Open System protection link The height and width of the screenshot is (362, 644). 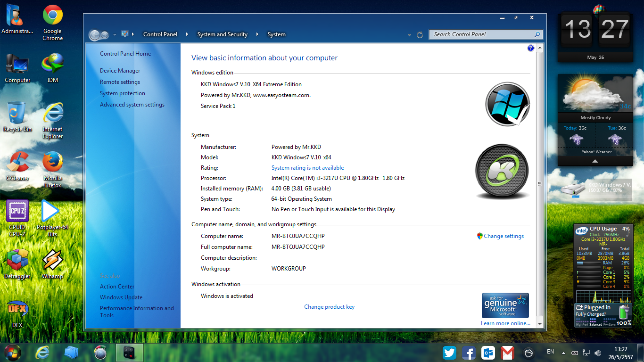click(123, 93)
